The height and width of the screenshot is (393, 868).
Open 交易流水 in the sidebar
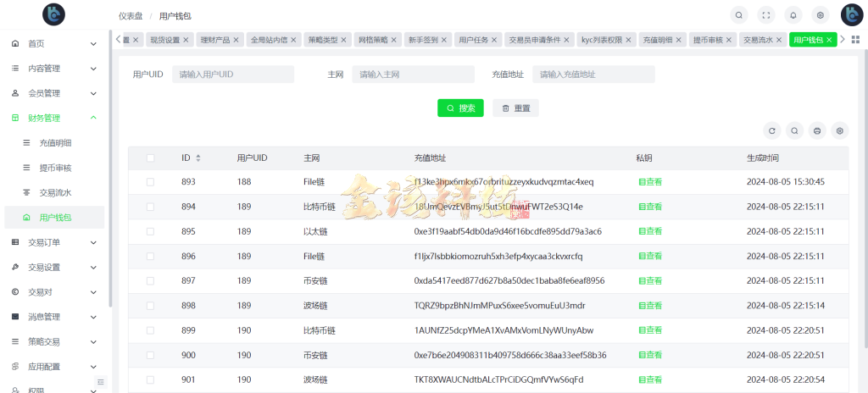(x=55, y=192)
